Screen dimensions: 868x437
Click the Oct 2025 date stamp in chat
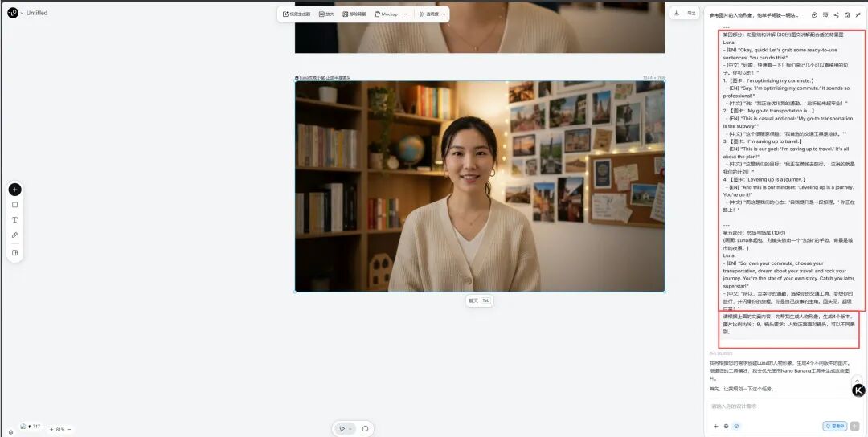point(721,353)
